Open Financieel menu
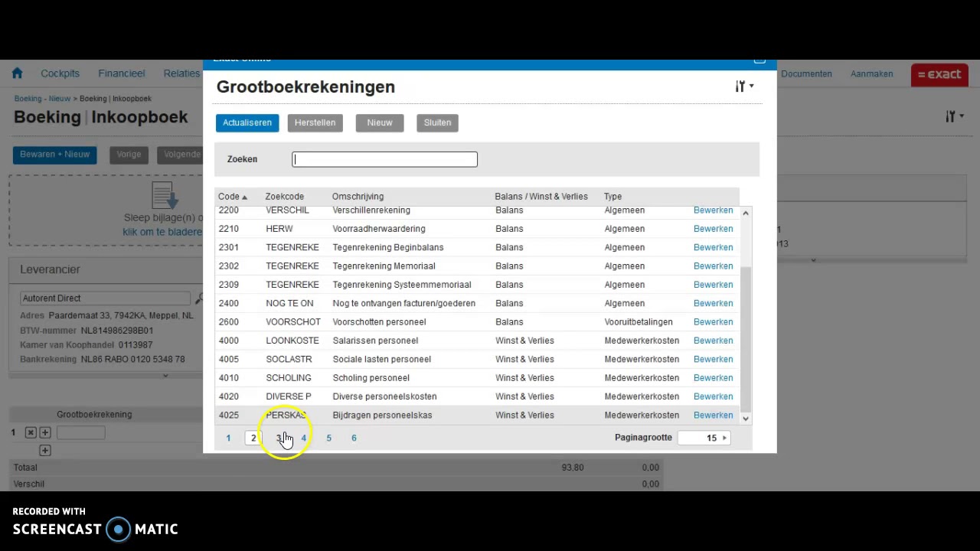This screenshot has width=980, height=551. tap(121, 73)
